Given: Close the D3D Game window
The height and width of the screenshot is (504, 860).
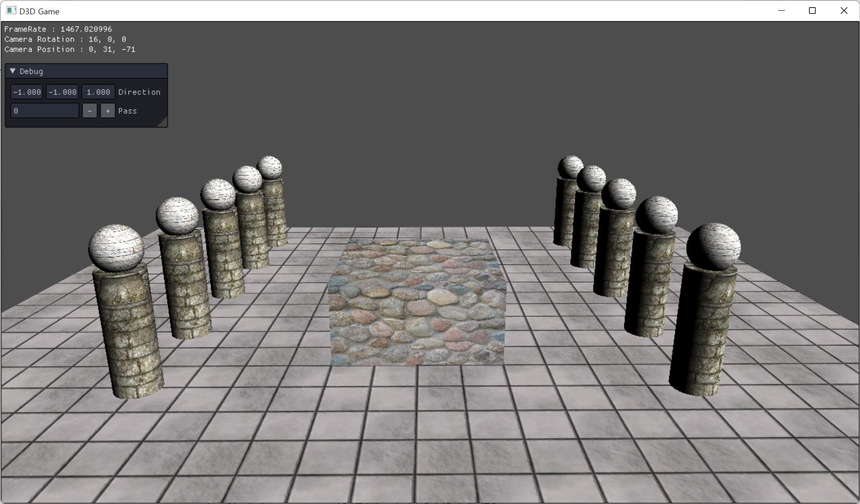Looking at the screenshot, I should coord(843,11).
